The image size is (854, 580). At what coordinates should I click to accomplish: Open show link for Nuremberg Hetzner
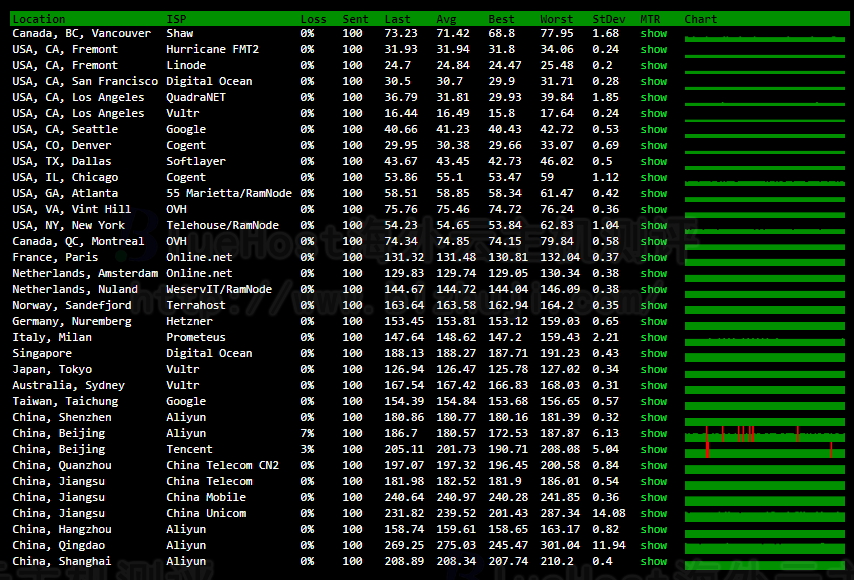pyautogui.click(x=654, y=321)
